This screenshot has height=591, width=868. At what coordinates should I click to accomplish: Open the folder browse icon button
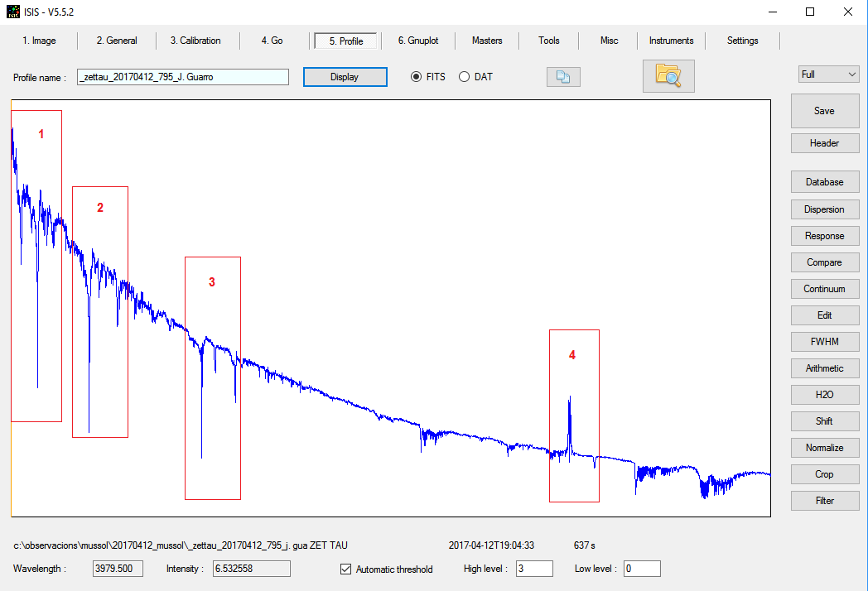click(668, 76)
